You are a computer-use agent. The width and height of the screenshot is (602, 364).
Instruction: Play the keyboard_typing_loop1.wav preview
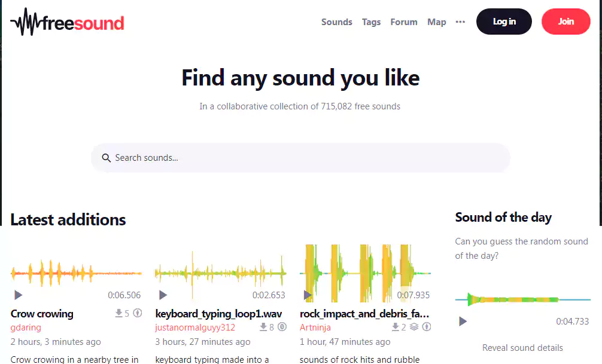click(x=163, y=295)
